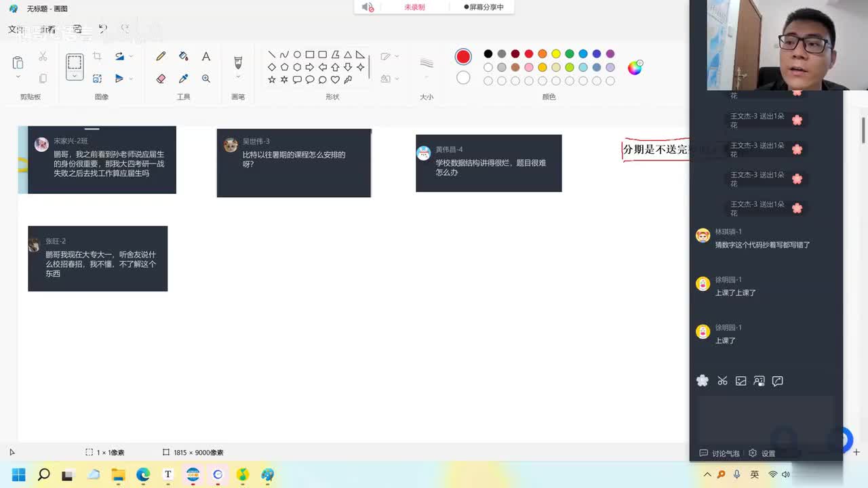Image resolution: width=868 pixels, height=488 pixels.
Task: Select the Color 1 red foreground circle
Action: (463, 56)
